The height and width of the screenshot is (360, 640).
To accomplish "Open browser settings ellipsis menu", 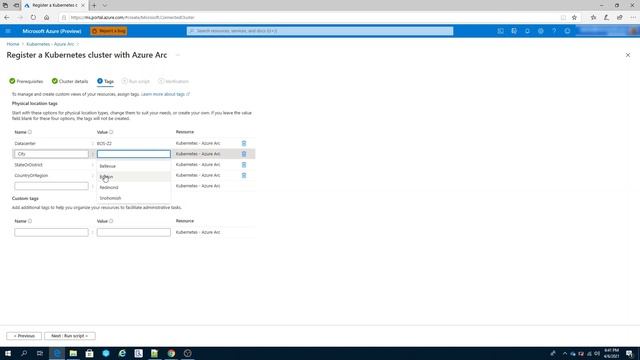I will click(633, 18).
